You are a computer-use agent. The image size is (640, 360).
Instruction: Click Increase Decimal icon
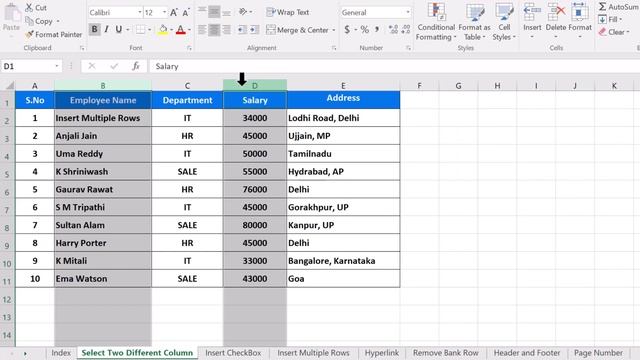pos(393,29)
